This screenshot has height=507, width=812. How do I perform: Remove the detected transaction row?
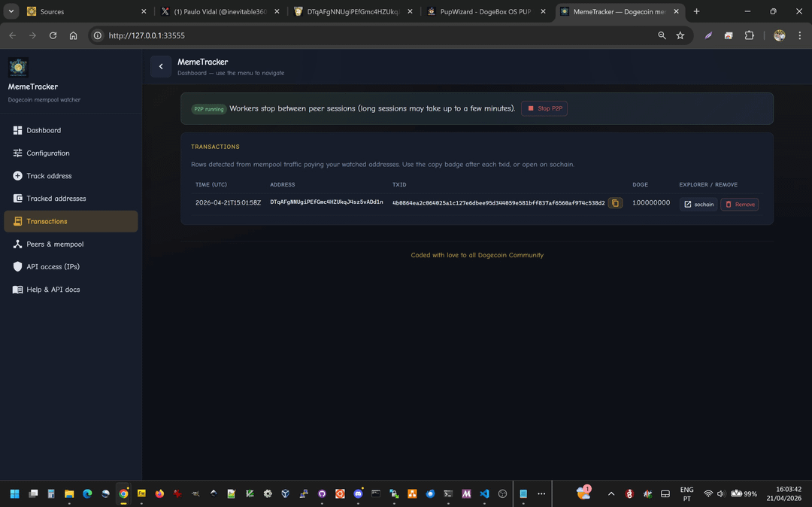coord(739,205)
